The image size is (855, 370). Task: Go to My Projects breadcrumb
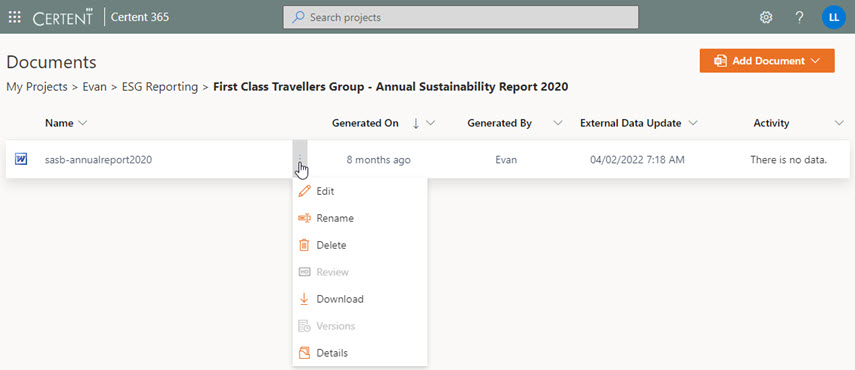coord(37,87)
